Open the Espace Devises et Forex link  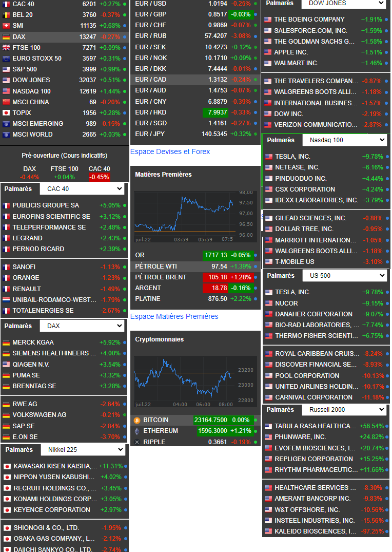[x=170, y=151]
